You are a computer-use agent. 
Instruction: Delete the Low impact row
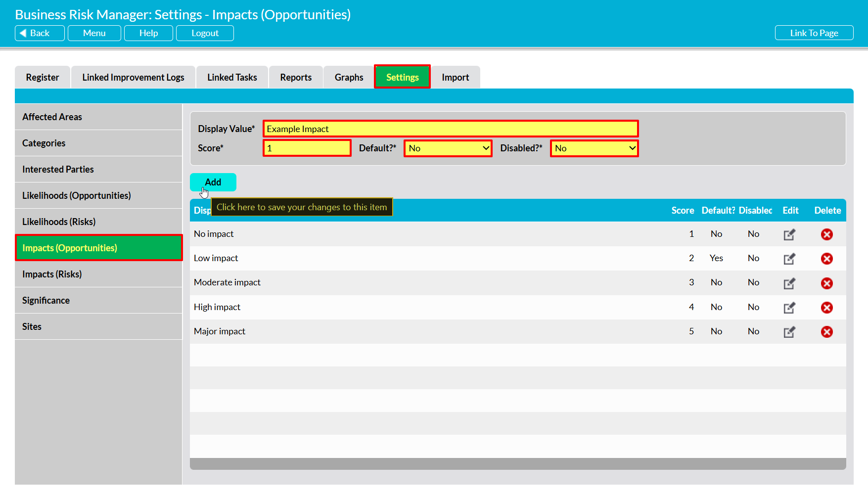827,259
